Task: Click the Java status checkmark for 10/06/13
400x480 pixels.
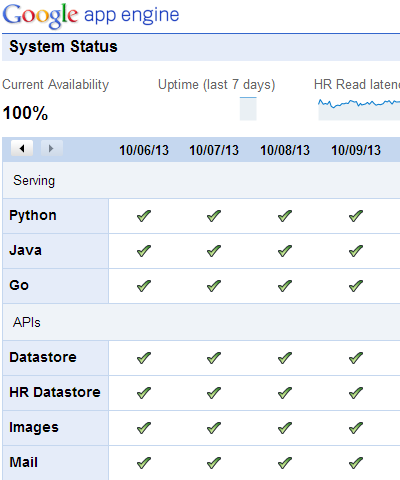Action: [x=144, y=251]
